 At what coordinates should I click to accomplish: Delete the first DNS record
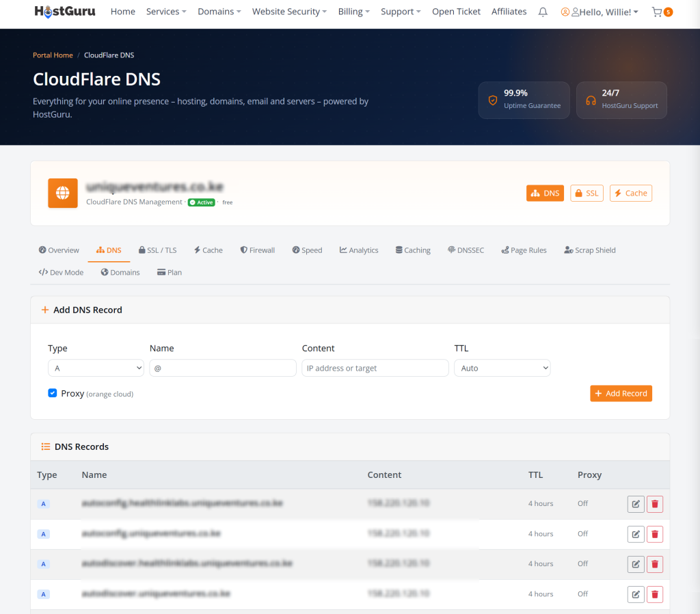point(654,504)
